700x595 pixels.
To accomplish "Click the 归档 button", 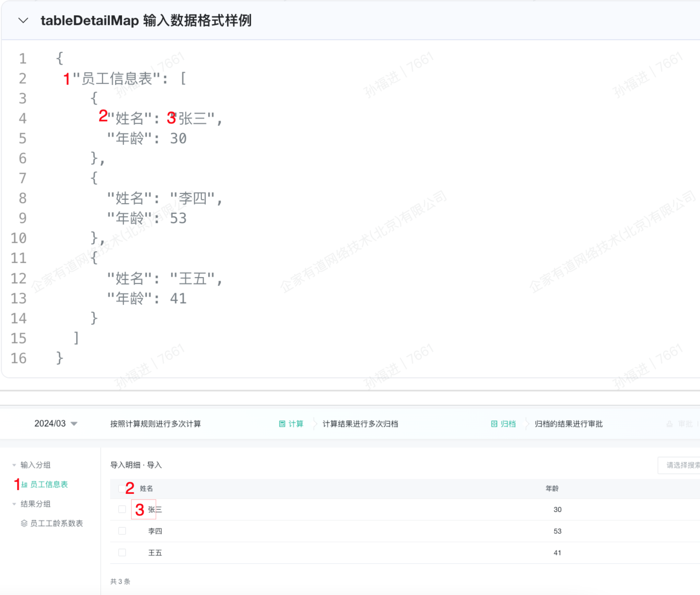I will [508, 424].
